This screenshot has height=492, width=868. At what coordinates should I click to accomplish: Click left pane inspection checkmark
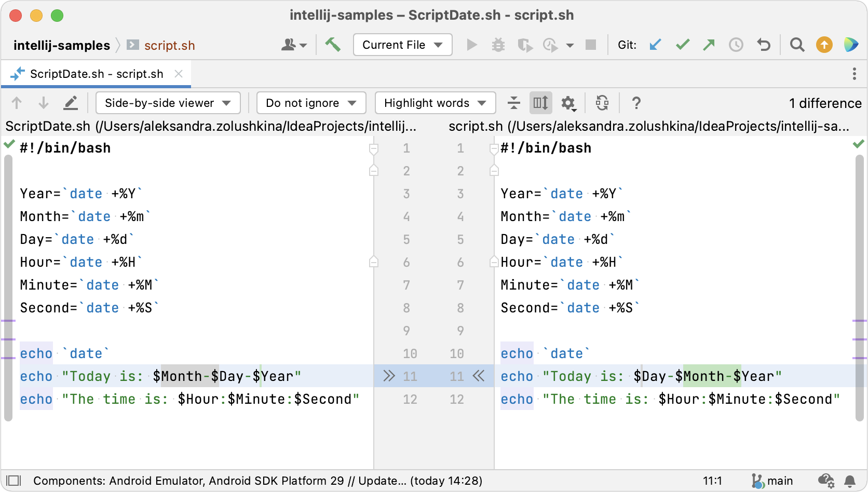click(x=9, y=144)
